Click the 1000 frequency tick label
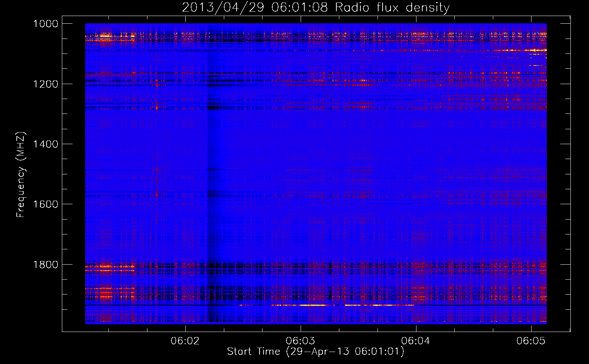The width and height of the screenshot is (589, 364). (46, 24)
